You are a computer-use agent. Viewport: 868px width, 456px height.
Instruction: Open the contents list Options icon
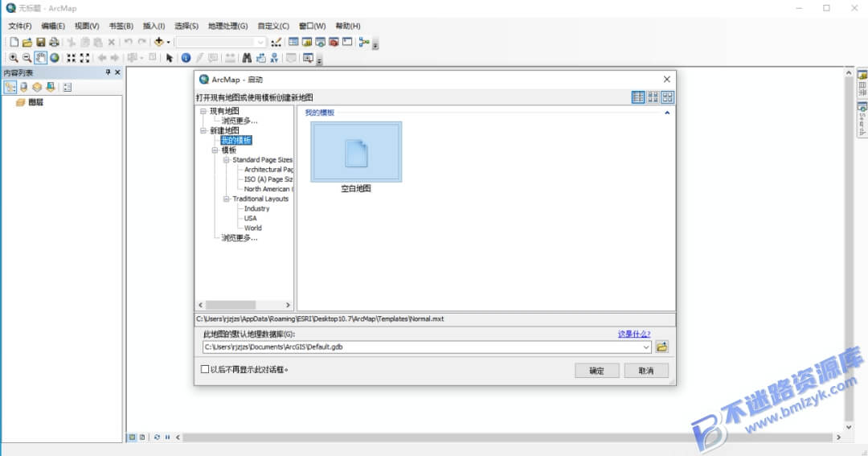click(67, 87)
